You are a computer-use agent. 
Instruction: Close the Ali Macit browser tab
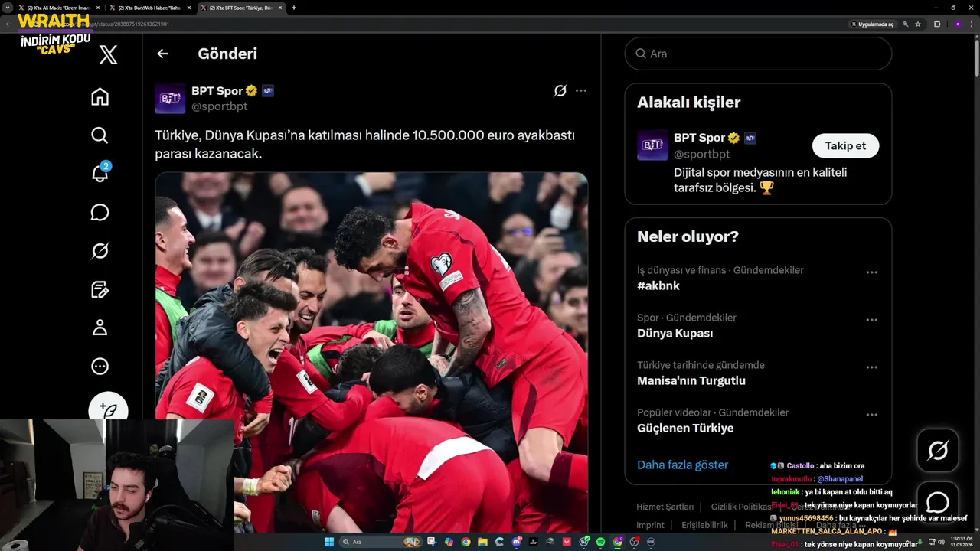(x=98, y=8)
